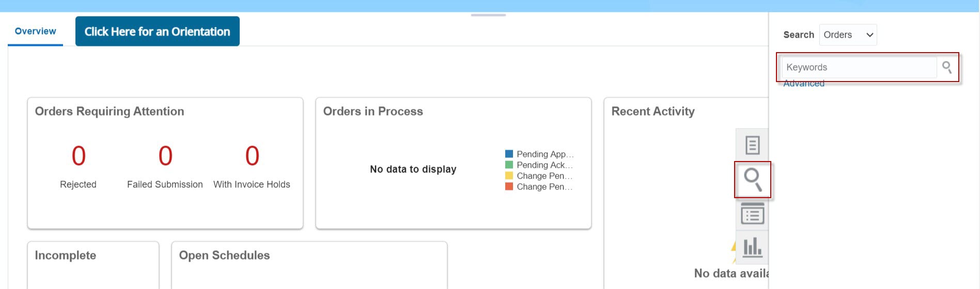Open the list panel icon in side strip
Viewport: 980px width, 289px height.
click(x=752, y=214)
